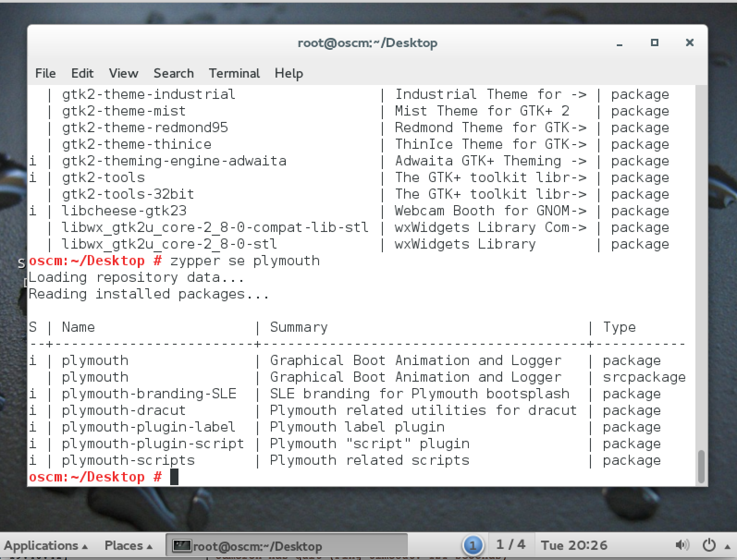Click the gtk2-theme-thinice package name
Viewport: 737px width, 560px height.
click(x=136, y=144)
